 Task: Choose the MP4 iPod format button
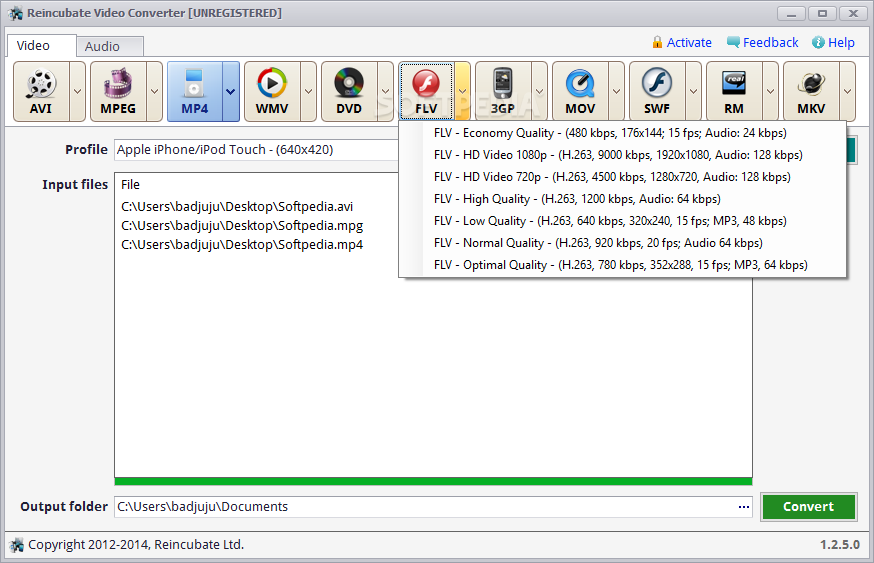tap(195, 91)
